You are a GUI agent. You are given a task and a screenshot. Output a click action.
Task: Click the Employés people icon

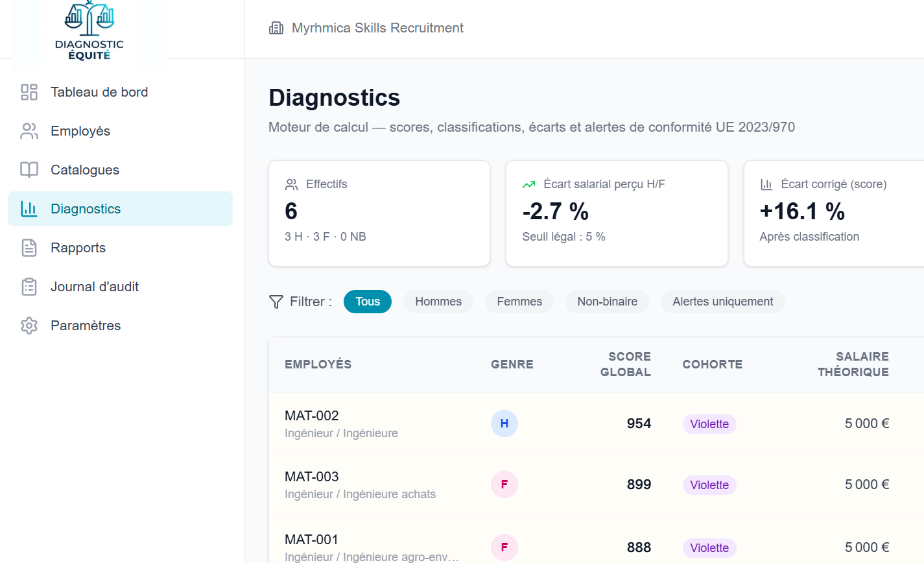point(29,131)
